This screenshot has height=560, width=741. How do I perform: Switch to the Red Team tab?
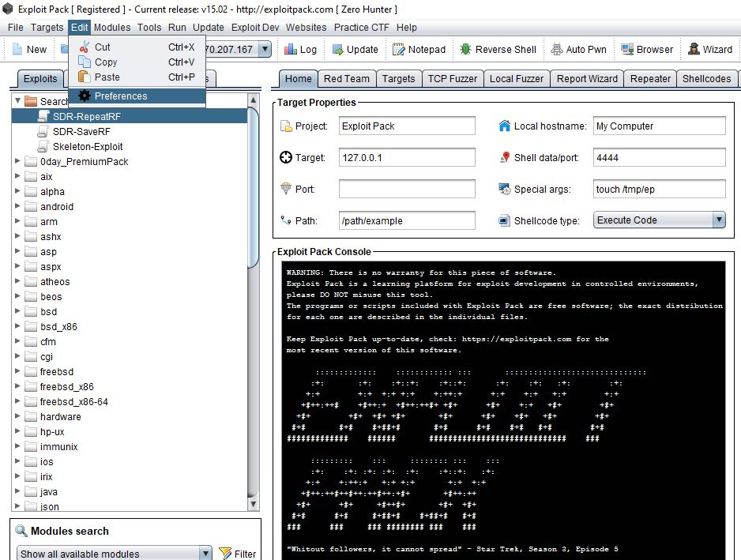click(x=347, y=79)
